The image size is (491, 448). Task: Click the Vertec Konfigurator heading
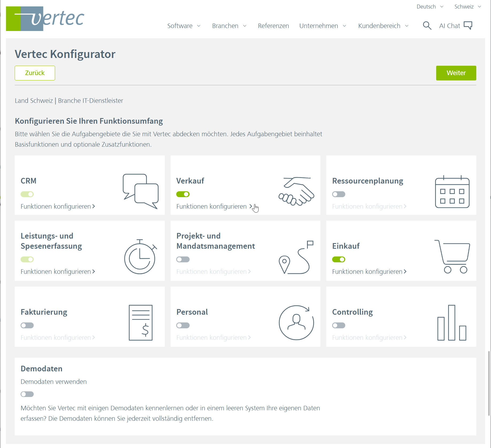click(x=65, y=54)
